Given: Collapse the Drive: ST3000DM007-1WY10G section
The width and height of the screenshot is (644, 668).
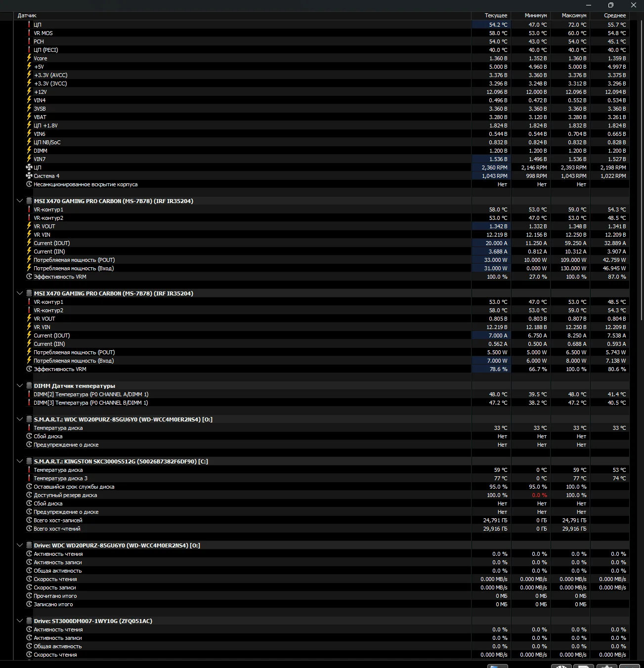Looking at the screenshot, I should pos(20,621).
